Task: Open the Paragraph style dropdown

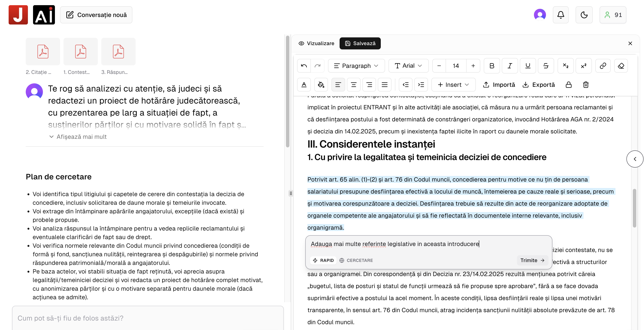Action: pos(356,66)
